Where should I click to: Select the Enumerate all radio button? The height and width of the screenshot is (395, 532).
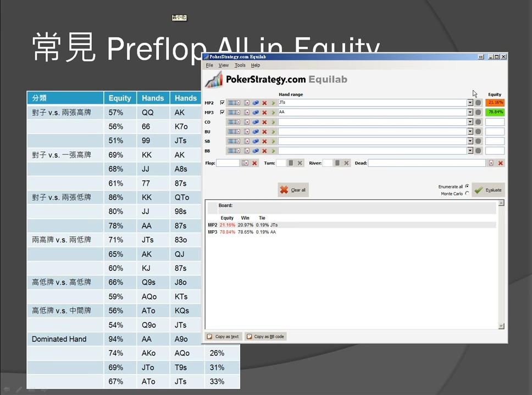(x=467, y=186)
